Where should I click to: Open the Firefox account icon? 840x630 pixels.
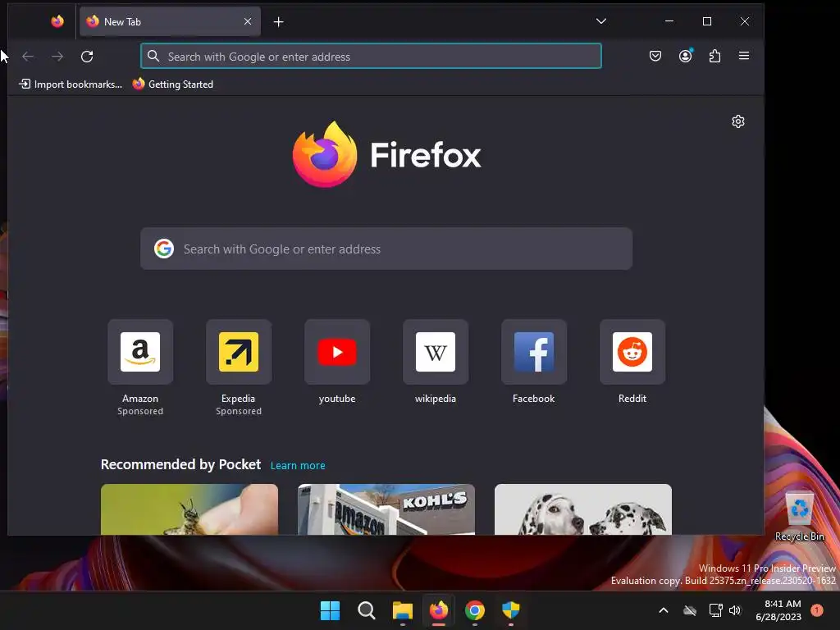click(x=685, y=56)
